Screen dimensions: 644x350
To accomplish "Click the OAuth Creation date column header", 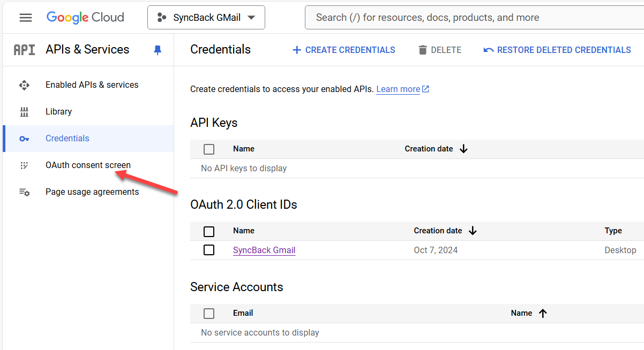I will coord(438,231).
